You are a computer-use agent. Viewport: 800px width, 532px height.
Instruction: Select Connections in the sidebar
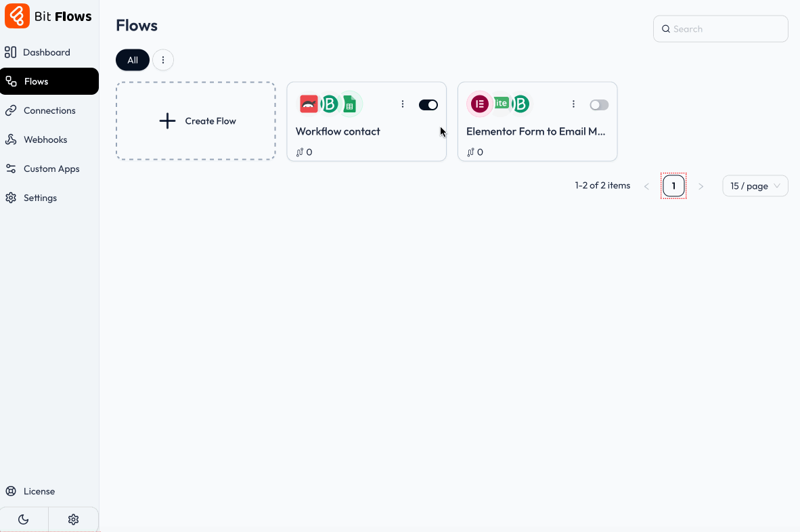[50, 110]
